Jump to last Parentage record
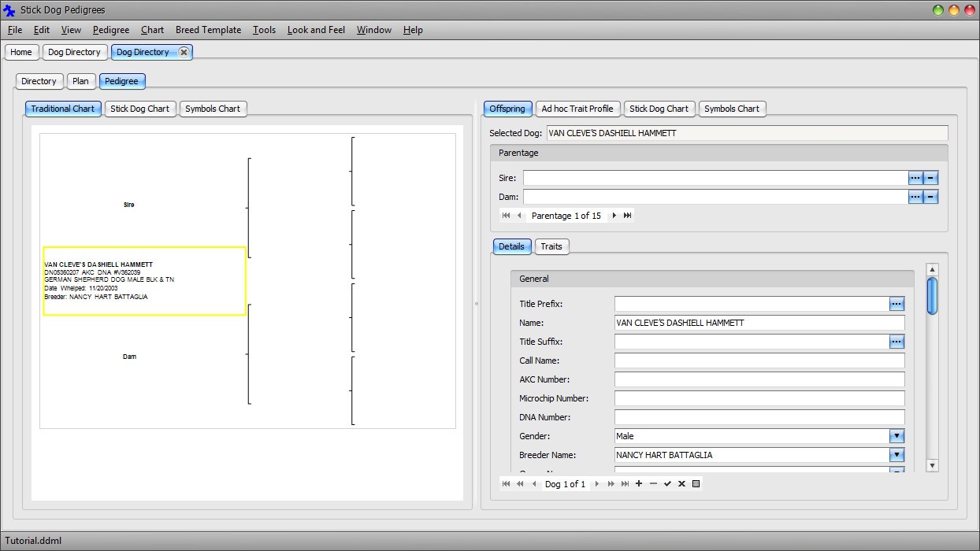 [x=628, y=216]
